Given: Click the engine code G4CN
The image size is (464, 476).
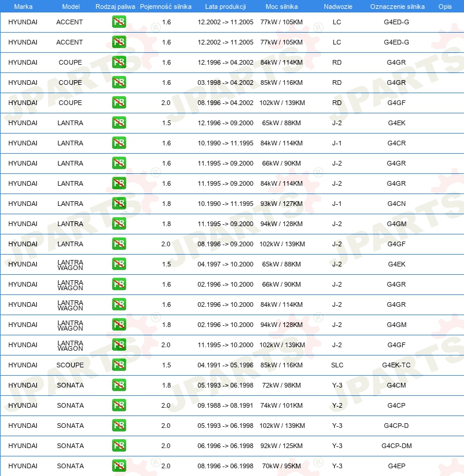Looking at the screenshot, I should pyautogui.click(x=396, y=204).
